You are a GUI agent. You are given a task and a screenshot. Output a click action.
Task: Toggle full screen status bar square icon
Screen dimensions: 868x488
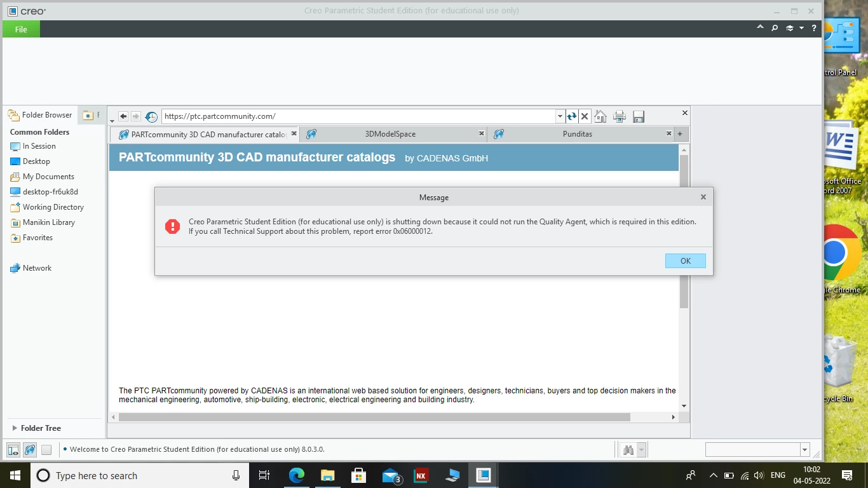point(46,450)
